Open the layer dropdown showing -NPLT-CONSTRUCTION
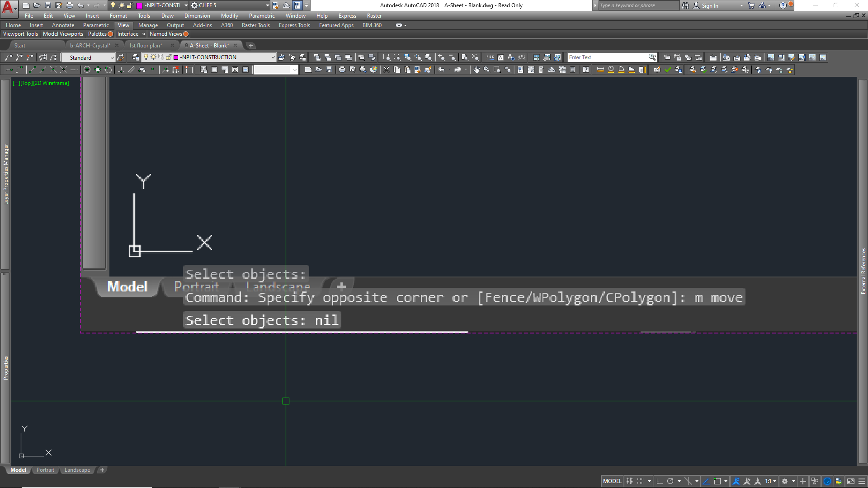Screen dimensions: 868x488 click(x=273, y=57)
